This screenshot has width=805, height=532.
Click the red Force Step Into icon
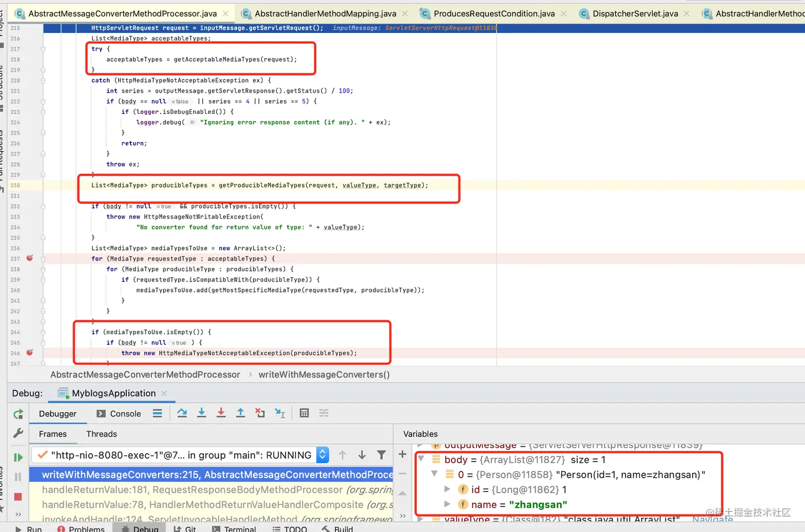coord(221,413)
